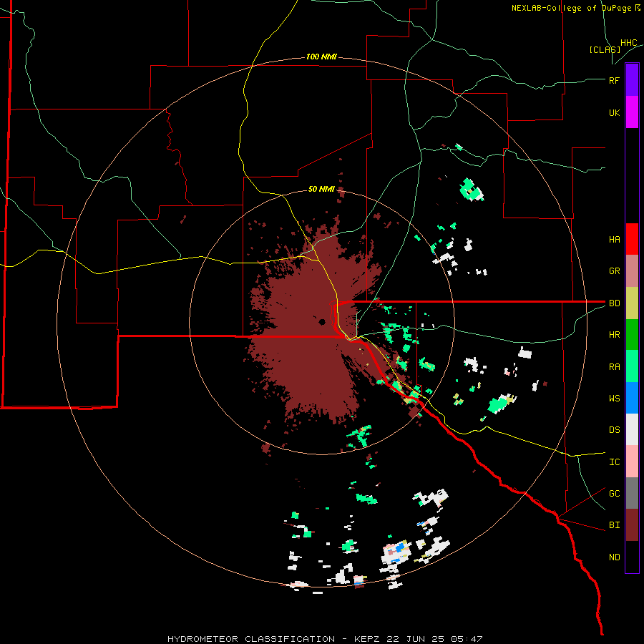
Task: Click the NEXLAB-College of DuPage credit text
Action: 575,8
